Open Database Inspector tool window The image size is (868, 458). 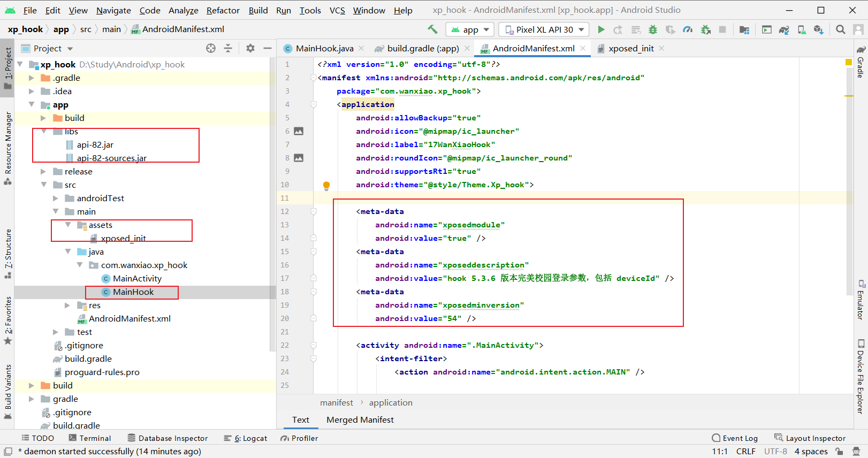click(167, 438)
